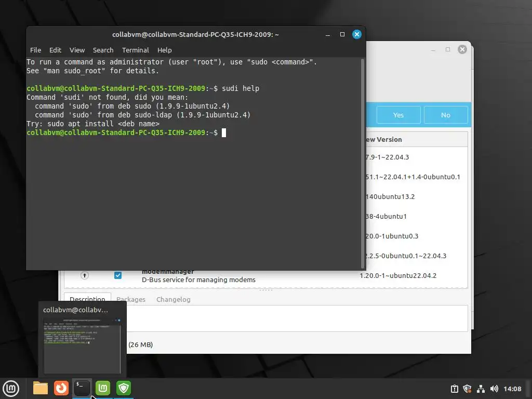Open Firefox from the taskbar
The image size is (532, 399).
tap(61, 388)
